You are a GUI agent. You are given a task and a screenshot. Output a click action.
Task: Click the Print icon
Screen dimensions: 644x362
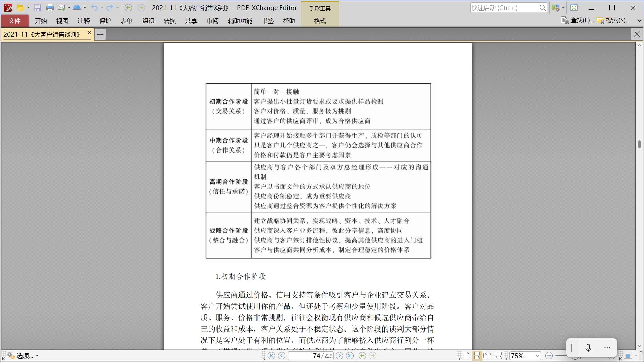pos(50,8)
